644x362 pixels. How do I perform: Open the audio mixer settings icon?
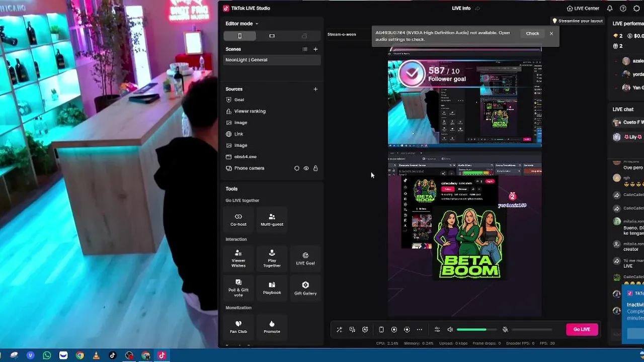click(437, 330)
